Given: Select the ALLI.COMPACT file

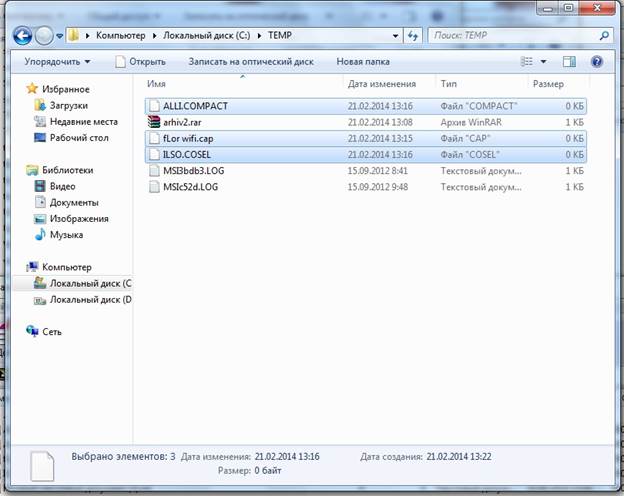Looking at the screenshot, I should [x=365, y=106].
